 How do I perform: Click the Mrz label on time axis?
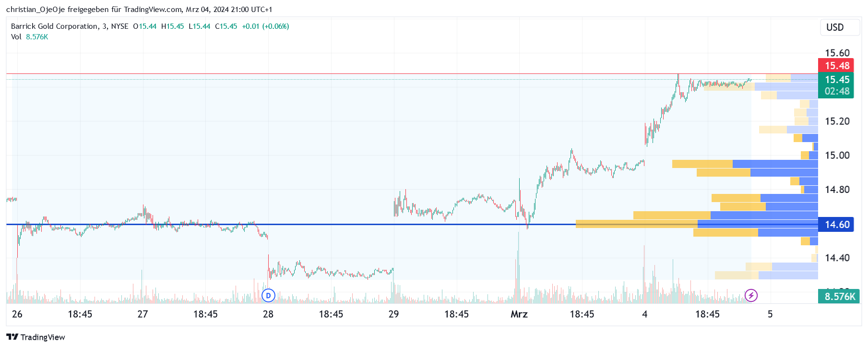click(519, 314)
